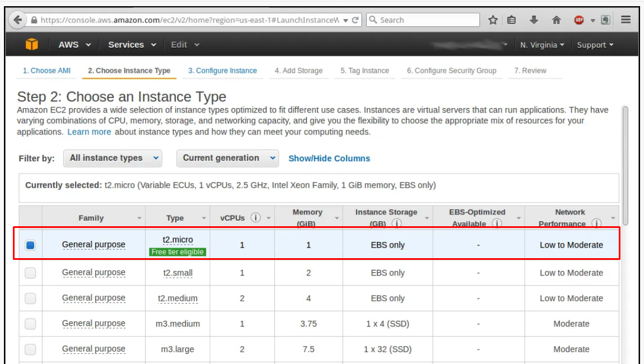Click the browser address bar URL

click(x=189, y=20)
